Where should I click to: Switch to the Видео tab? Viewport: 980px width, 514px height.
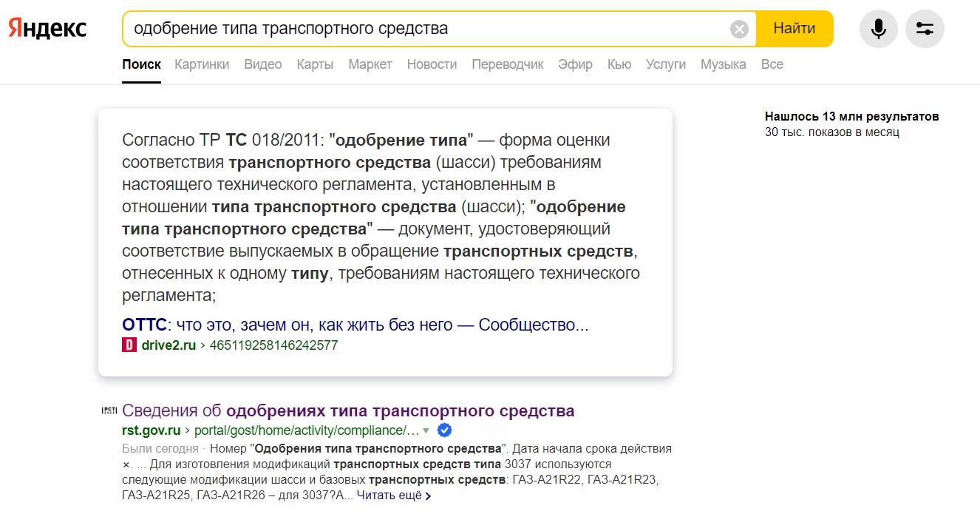[263, 64]
